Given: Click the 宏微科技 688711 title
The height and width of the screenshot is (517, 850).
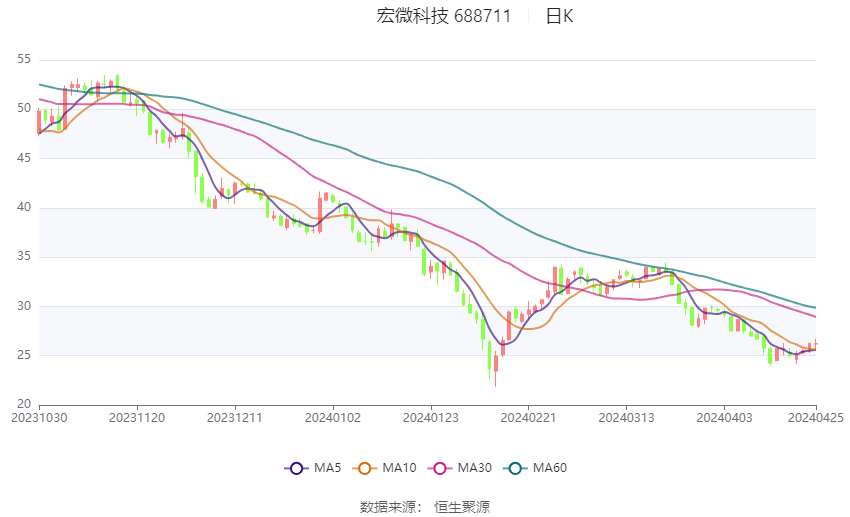Looking at the screenshot, I should point(443,16).
